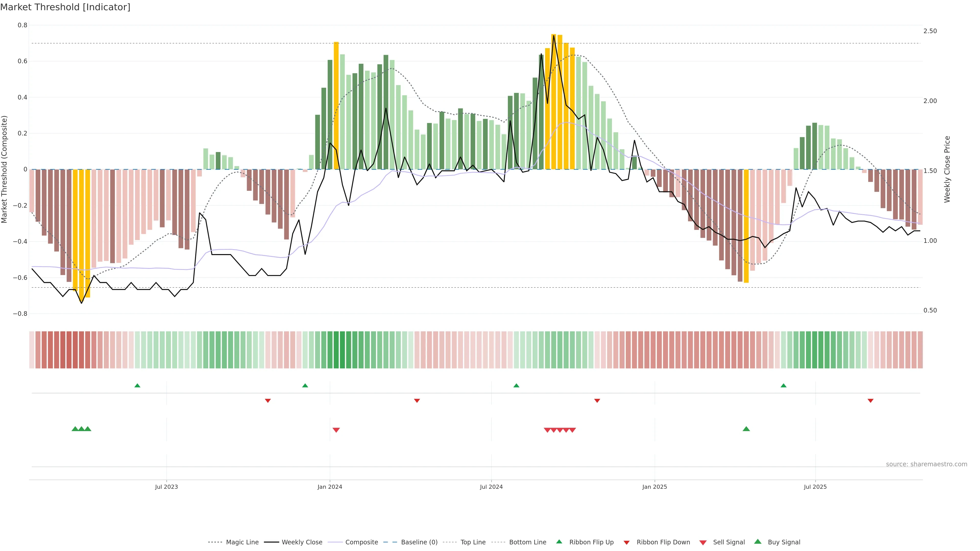Click the Buy Signal legend icon
This screenshot has width=980, height=551.
click(758, 542)
